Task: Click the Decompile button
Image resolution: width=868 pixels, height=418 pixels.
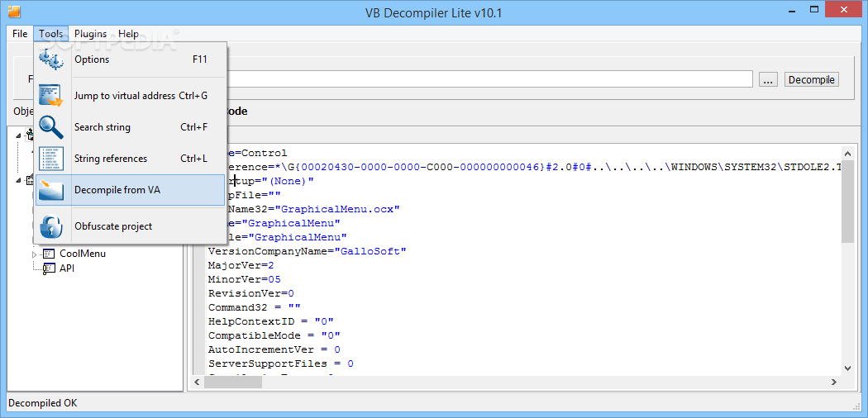Action: click(x=812, y=79)
